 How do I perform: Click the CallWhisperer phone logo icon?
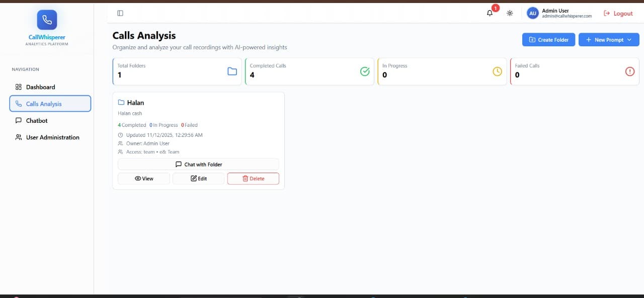[47, 20]
